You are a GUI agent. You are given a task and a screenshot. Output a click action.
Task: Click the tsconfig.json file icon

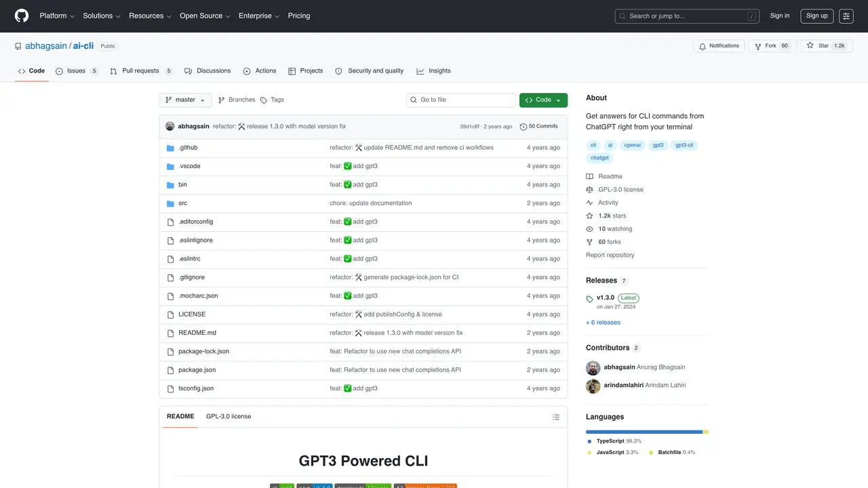[x=171, y=388]
